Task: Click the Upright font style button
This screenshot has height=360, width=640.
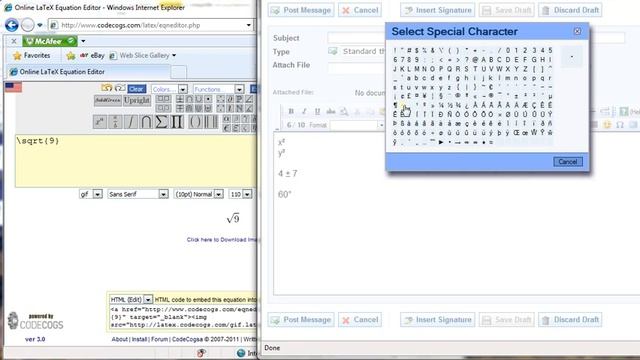Action: click(137, 100)
